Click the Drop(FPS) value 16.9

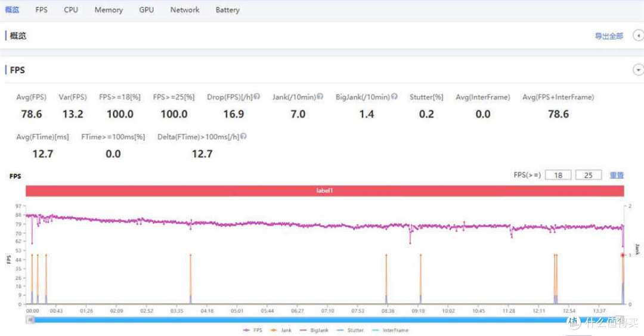pos(233,114)
